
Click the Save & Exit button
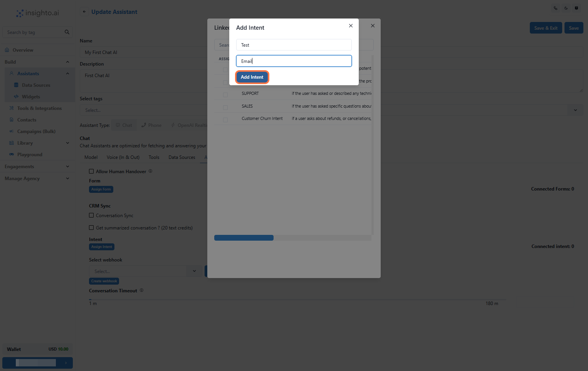pyautogui.click(x=546, y=28)
